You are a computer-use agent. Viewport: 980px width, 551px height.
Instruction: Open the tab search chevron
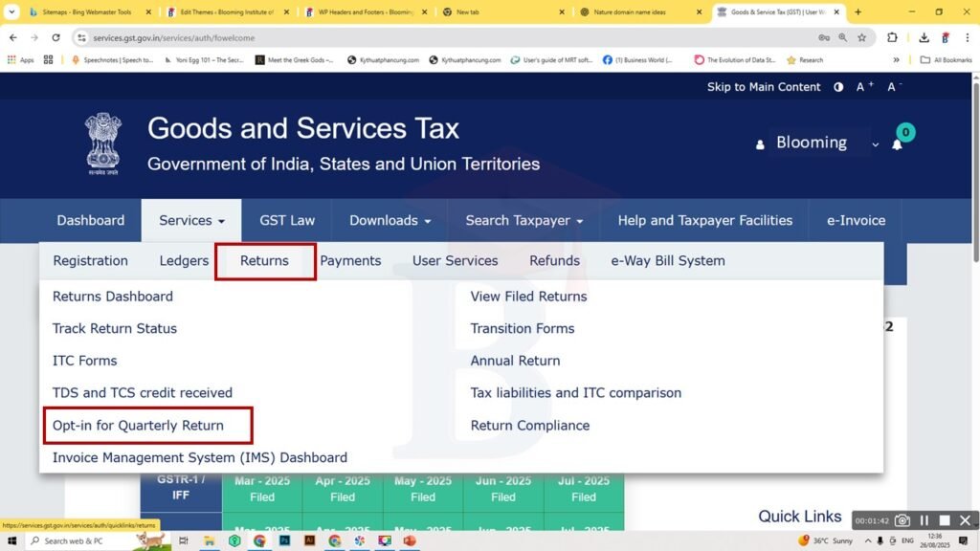(11, 11)
